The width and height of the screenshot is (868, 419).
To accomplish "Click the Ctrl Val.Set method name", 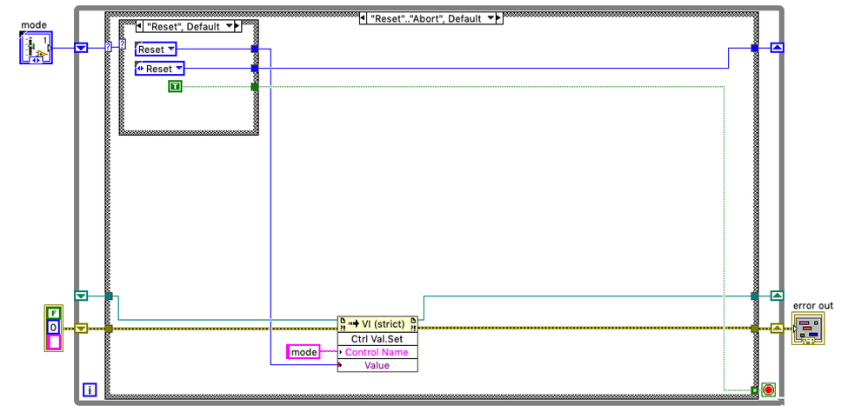I will coord(377,339).
